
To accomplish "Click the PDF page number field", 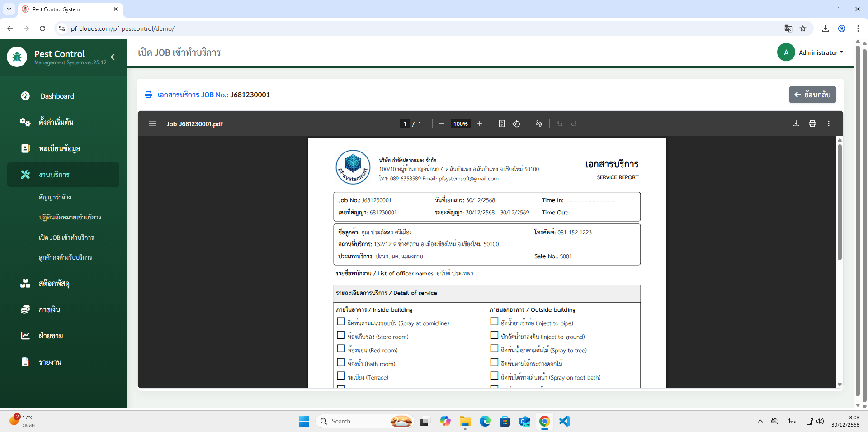I will [405, 123].
